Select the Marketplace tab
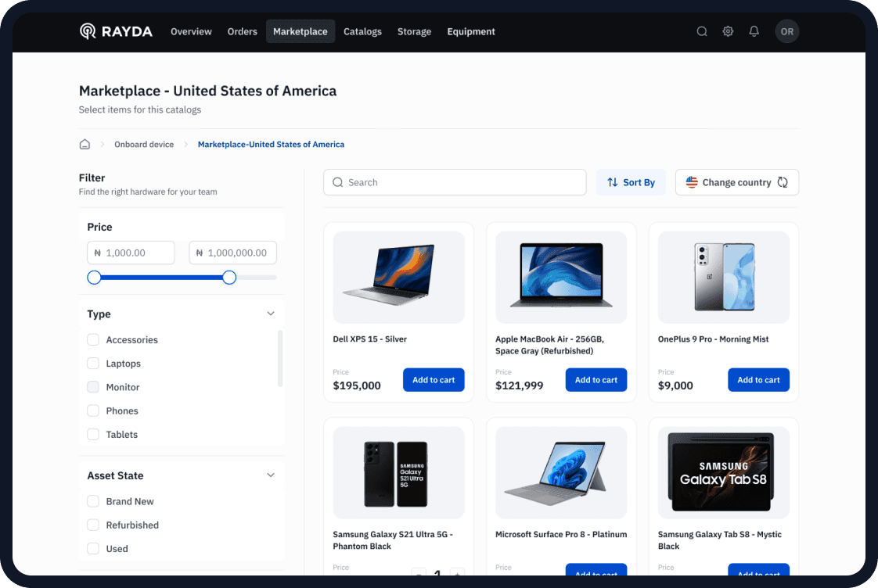The height and width of the screenshot is (588, 878). pos(300,31)
